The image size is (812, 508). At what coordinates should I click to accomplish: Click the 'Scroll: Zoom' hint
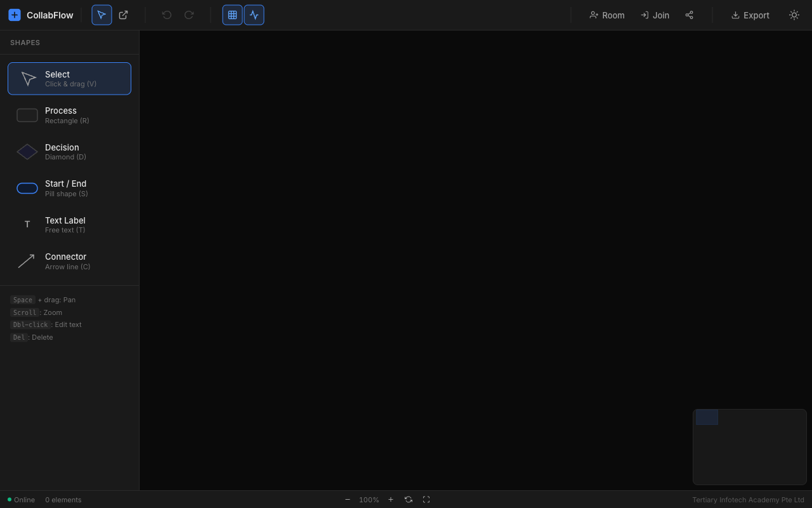(36, 312)
